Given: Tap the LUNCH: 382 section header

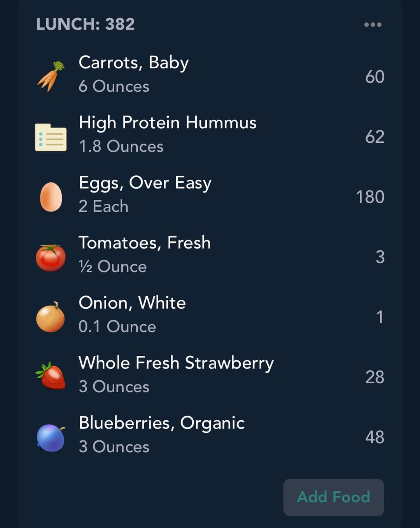Looking at the screenshot, I should tap(86, 24).
